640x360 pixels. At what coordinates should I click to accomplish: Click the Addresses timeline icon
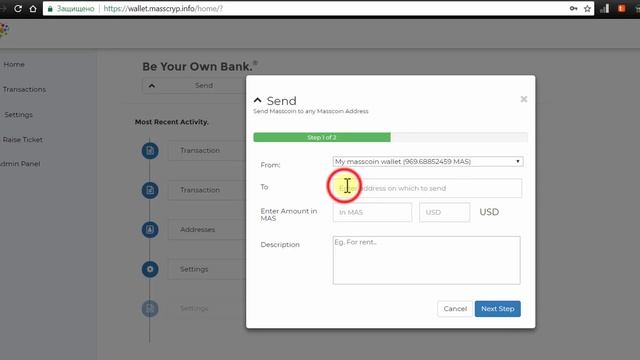pyautogui.click(x=150, y=229)
